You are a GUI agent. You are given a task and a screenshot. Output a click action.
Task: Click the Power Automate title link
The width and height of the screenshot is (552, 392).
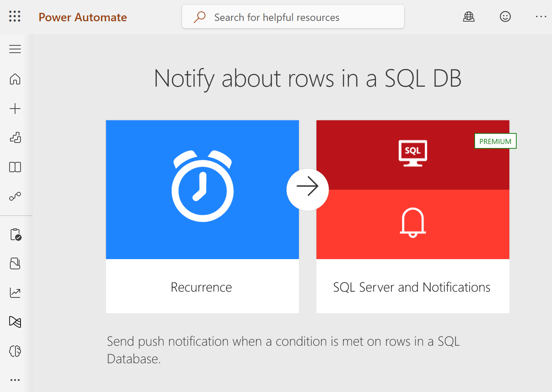(83, 17)
